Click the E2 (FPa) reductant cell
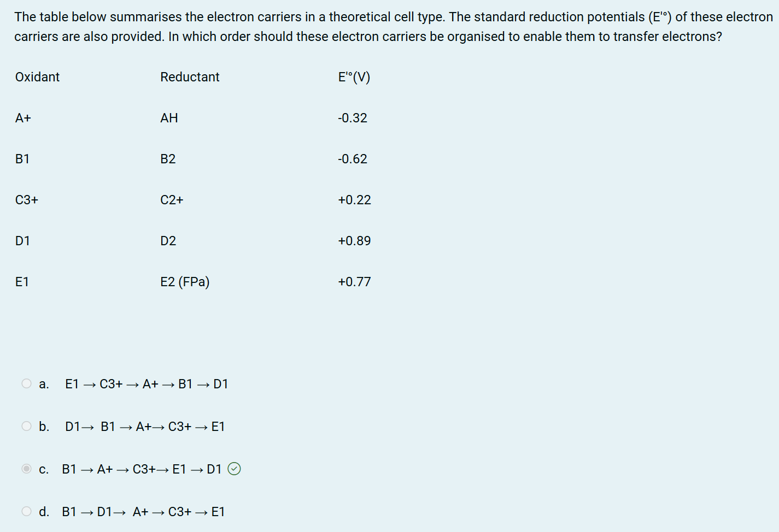Viewport: 779px width, 532px height. pyautogui.click(x=185, y=282)
